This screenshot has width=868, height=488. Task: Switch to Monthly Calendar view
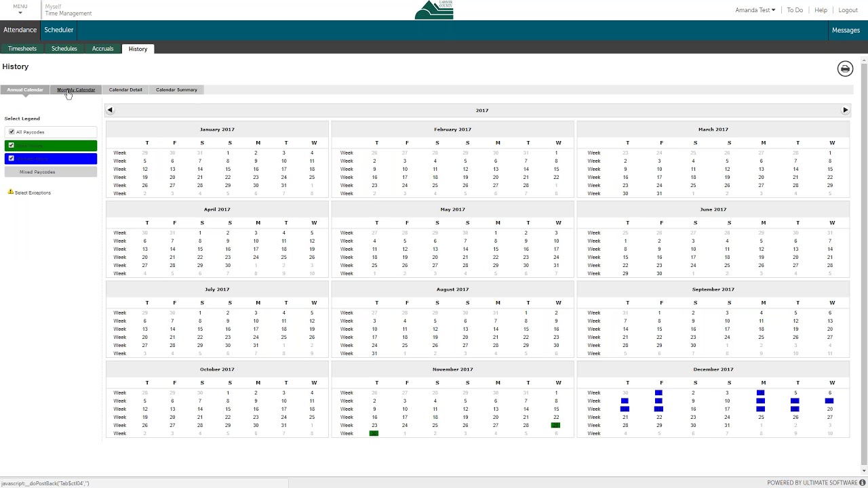point(76,89)
